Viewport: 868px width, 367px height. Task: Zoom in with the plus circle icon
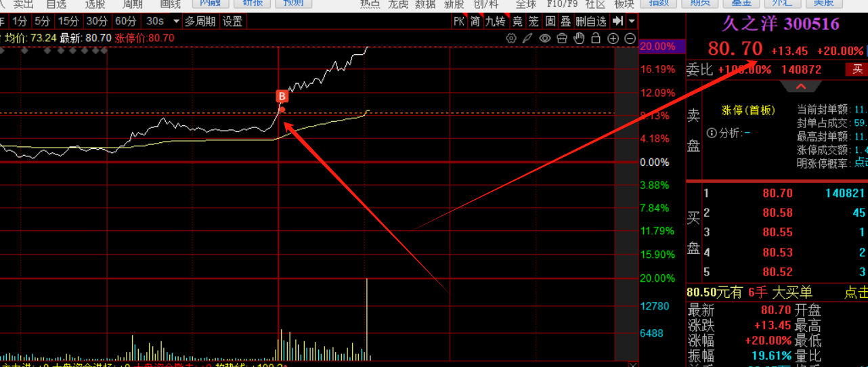pos(614,39)
